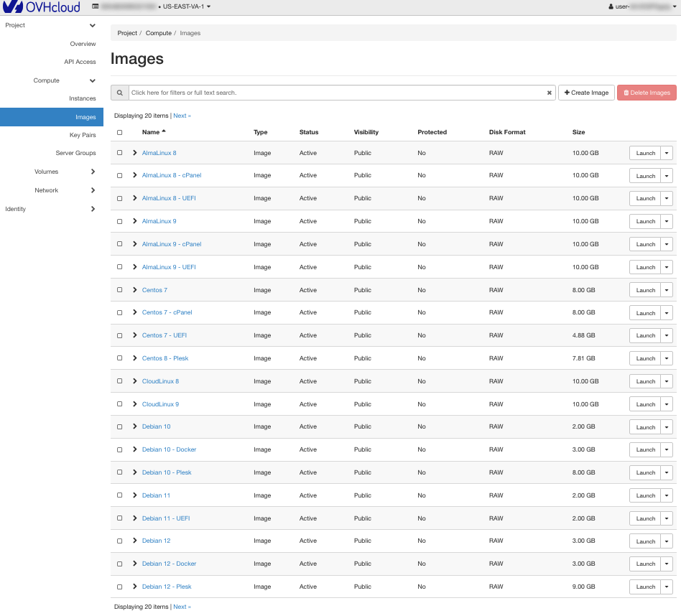The image size is (681, 616).
Task: Click the Disk Format column header
Action: coord(507,132)
